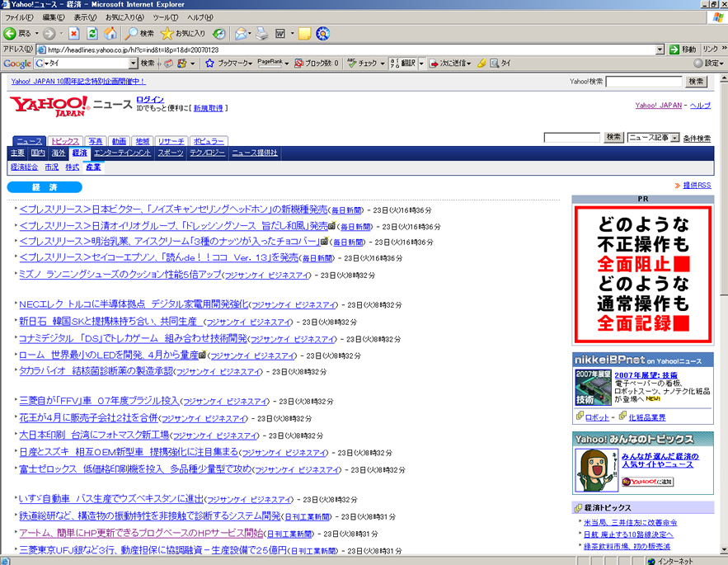Viewport: 728px width, 565px height.
Task: Click the ログイン link
Action: (150, 100)
